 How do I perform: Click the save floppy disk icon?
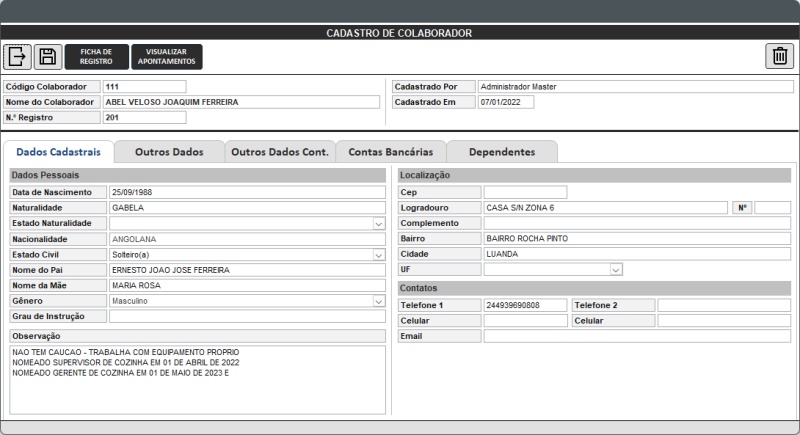(47, 57)
